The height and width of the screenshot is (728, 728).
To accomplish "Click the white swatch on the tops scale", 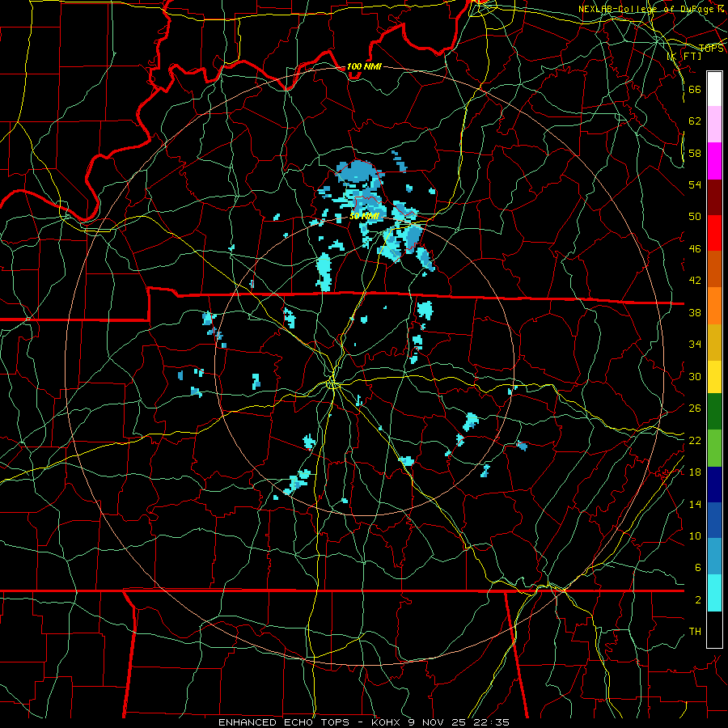I will pos(714,89).
